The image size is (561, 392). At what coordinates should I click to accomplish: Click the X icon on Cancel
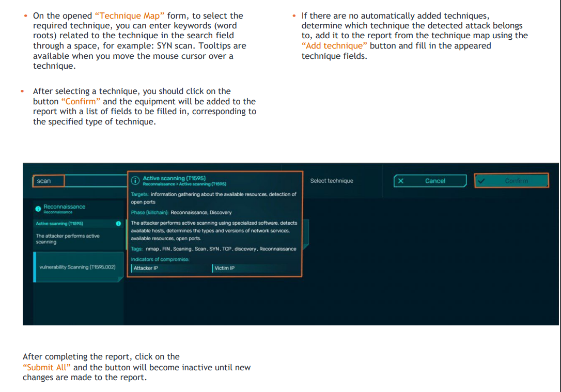401,181
